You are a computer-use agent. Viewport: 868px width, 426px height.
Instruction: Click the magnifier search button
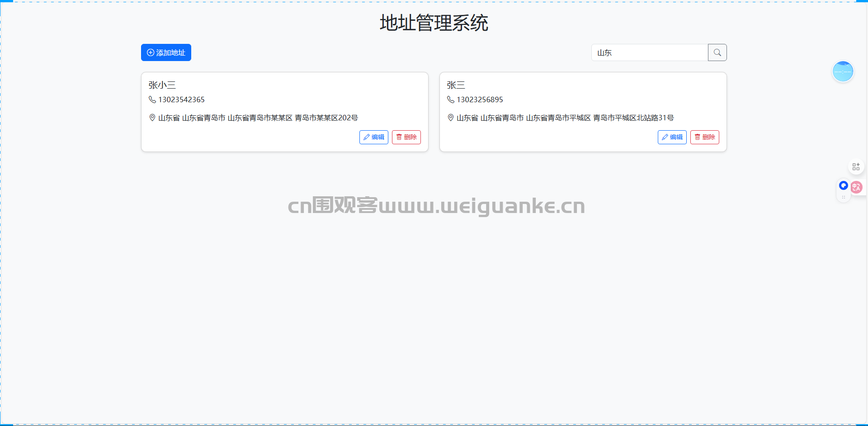tap(717, 52)
